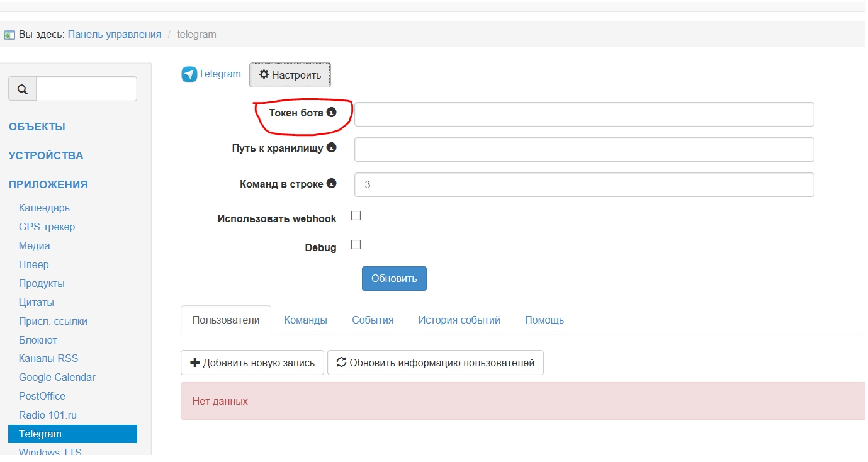Open Календарь in the sidebar
Screen dimensions: 868x462
(x=44, y=208)
